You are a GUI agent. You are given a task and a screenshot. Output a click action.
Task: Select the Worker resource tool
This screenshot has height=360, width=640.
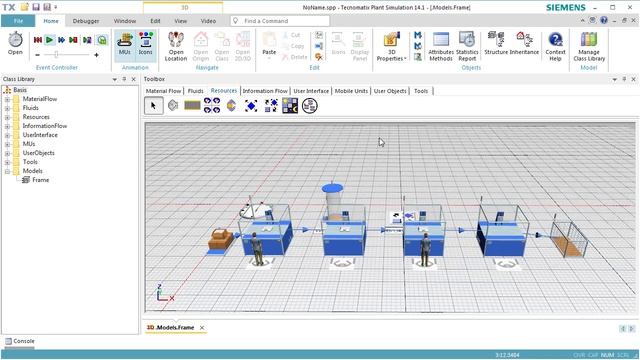tap(231, 106)
